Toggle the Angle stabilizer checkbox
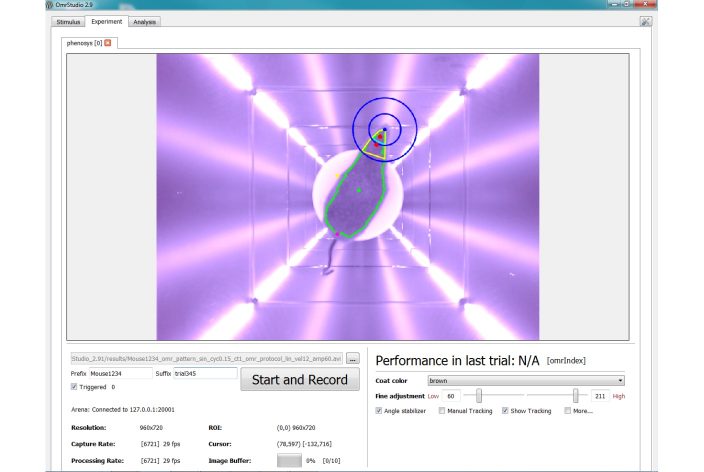This screenshot has width=704, height=472. [x=378, y=410]
